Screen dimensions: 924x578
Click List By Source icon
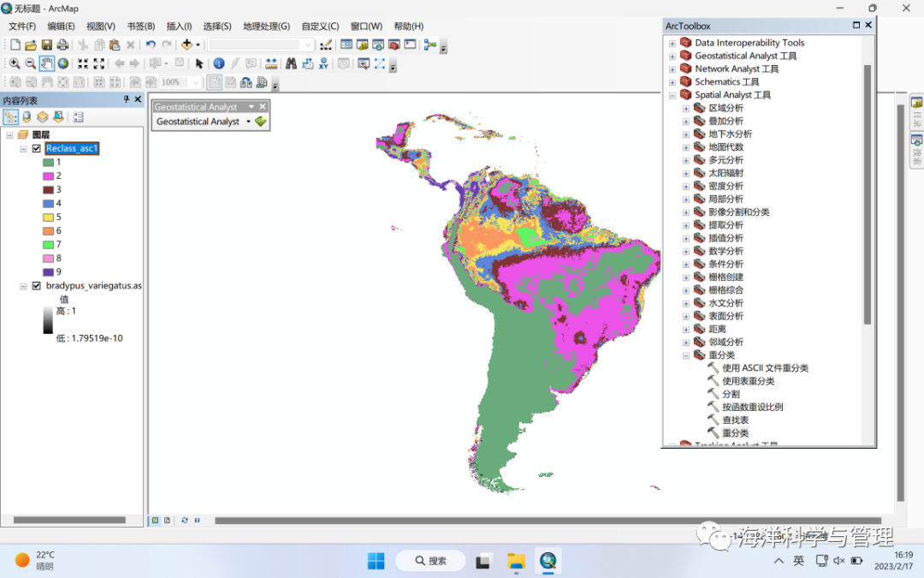[x=27, y=116]
